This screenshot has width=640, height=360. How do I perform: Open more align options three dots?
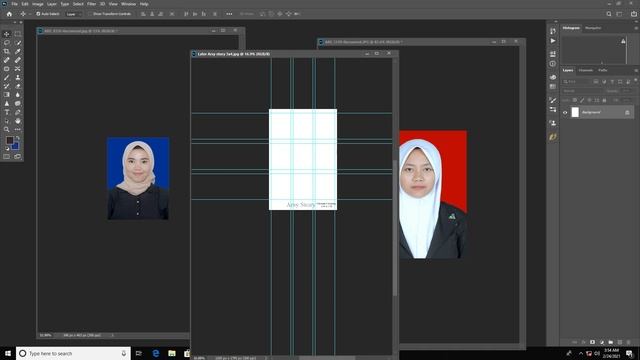click(x=229, y=14)
